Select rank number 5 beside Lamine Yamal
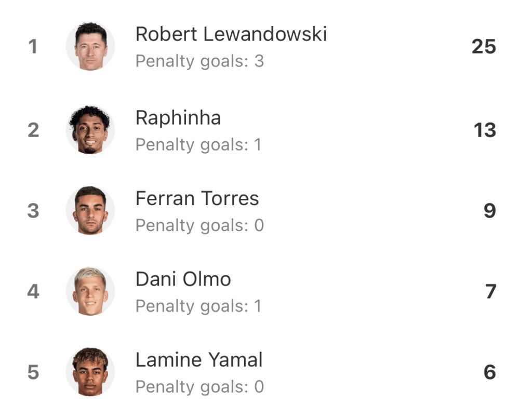Screen dimensions: 532x417 click(33, 372)
